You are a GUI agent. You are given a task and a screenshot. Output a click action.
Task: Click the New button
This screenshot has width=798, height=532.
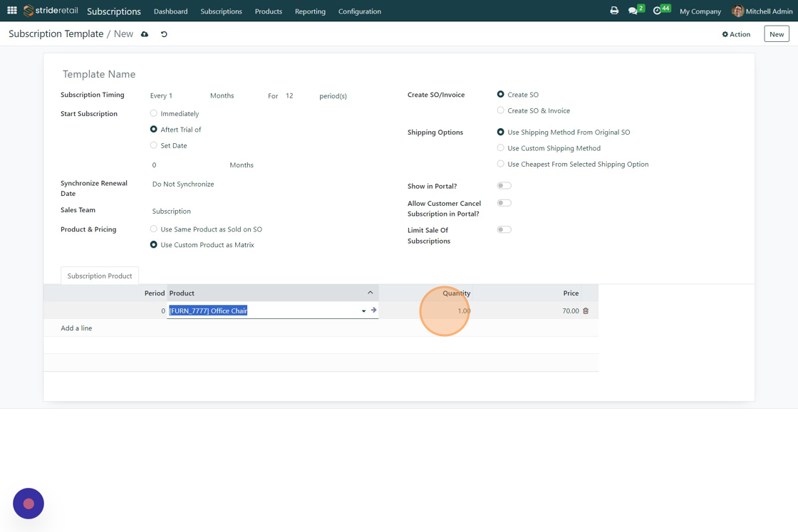[x=776, y=34]
